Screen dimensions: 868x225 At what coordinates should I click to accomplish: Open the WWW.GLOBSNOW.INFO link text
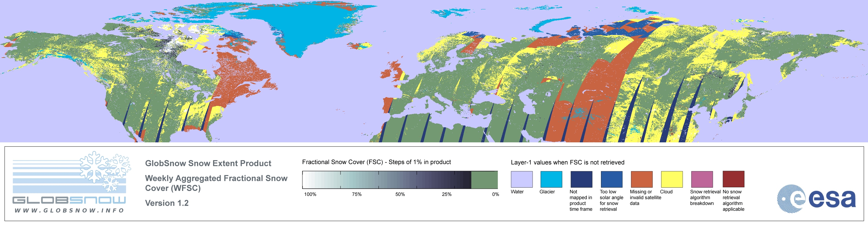[x=69, y=211]
